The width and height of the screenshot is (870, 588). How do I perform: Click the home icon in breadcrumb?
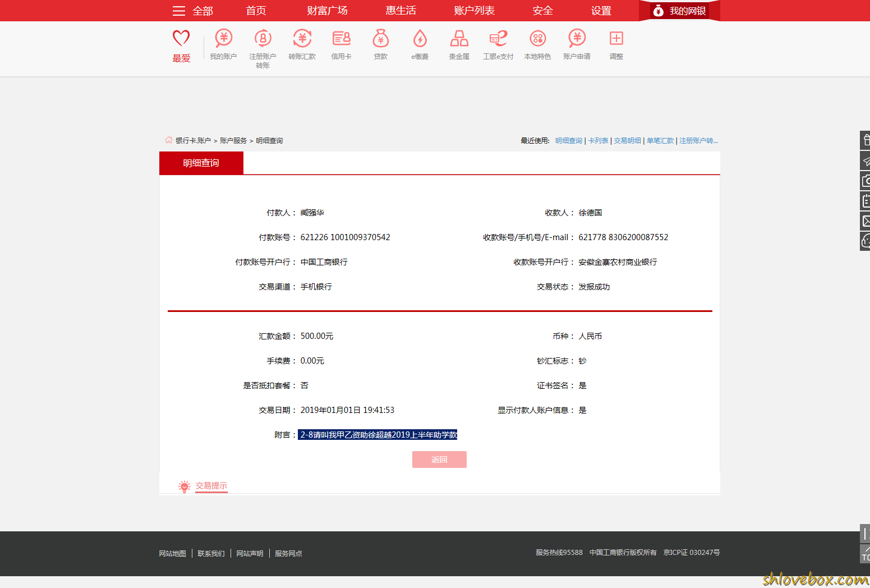click(x=169, y=140)
